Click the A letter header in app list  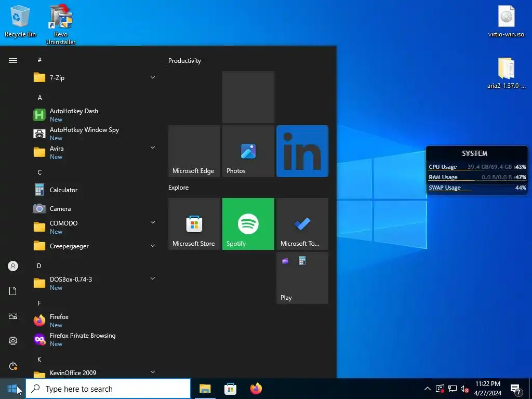point(39,98)
